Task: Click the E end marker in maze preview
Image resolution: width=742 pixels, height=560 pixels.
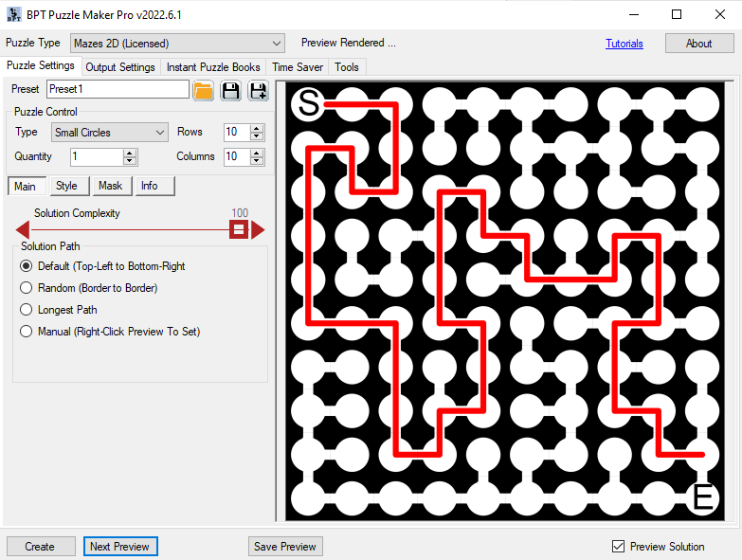Action: (x=702, y=497)
